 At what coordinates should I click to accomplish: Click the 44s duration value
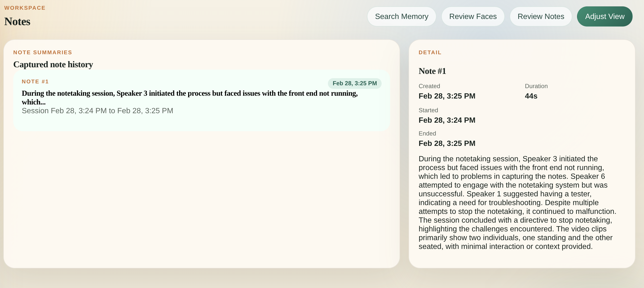[x=531, y=96]
